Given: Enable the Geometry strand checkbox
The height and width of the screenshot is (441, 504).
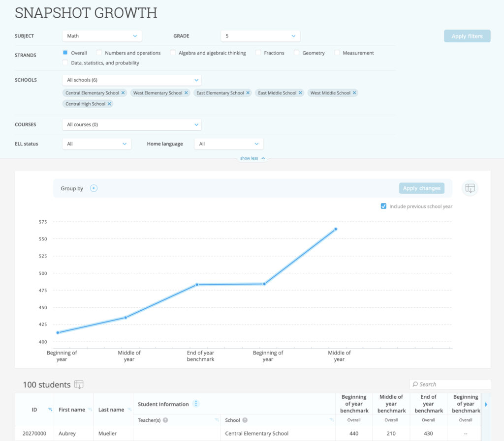Looking at the screenshot, I should (x=296, y=52).
